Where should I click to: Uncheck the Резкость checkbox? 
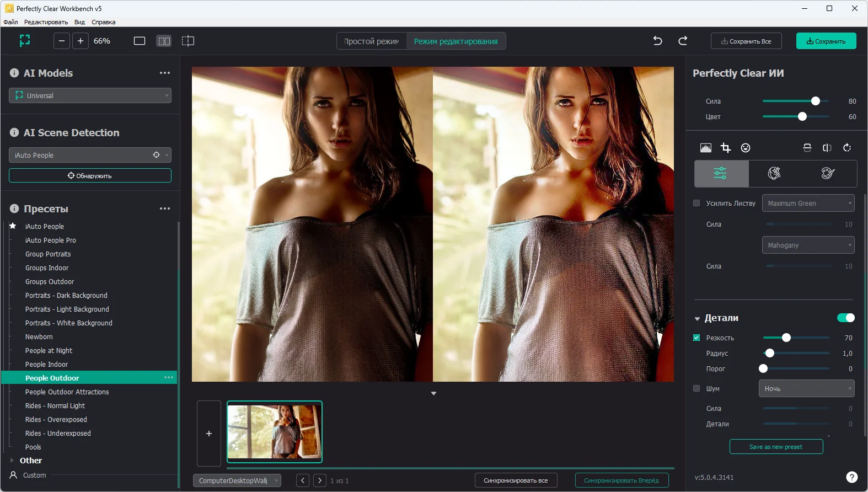(x=696, y=338)
